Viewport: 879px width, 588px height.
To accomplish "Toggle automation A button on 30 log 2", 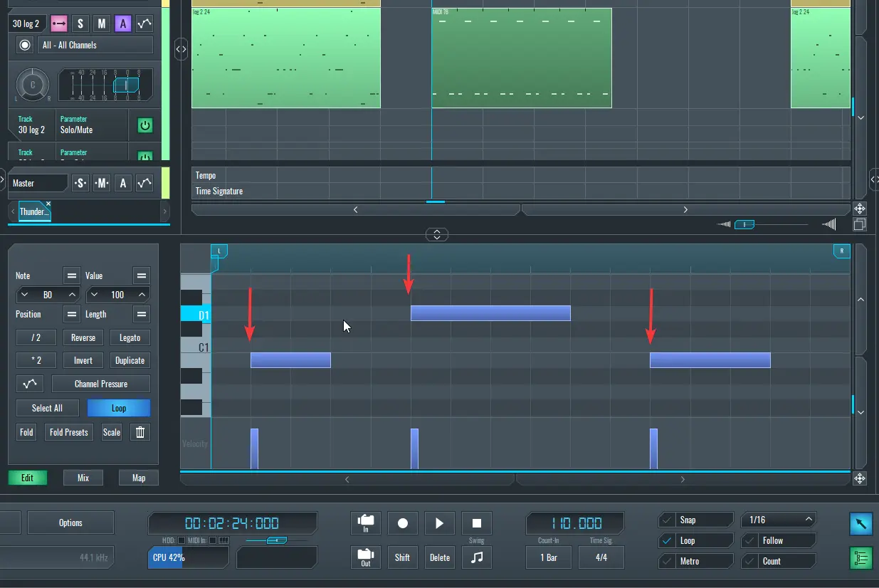I will tap(123, 23).
